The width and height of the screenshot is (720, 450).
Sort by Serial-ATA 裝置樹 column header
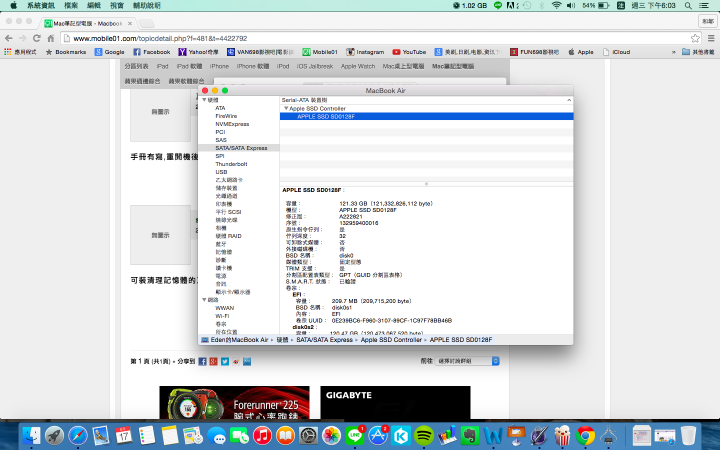pos(427,100)
